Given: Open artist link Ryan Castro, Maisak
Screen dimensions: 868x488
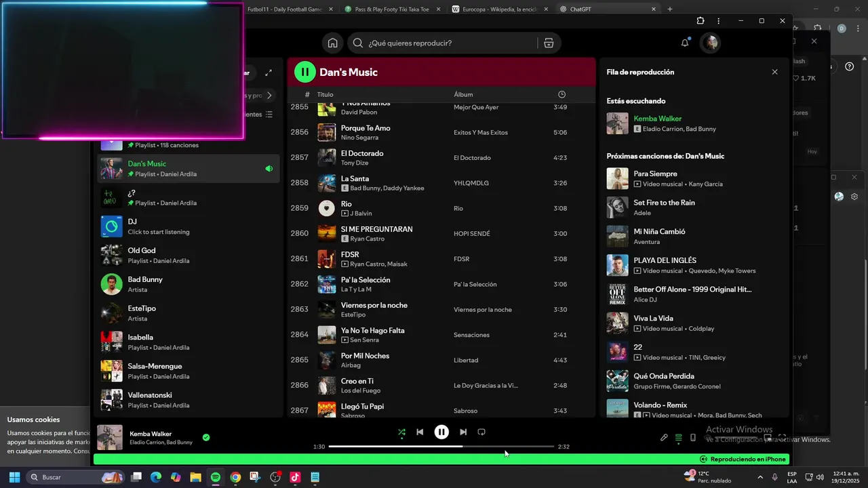Looking at the screenshot, I should point(378,264).
